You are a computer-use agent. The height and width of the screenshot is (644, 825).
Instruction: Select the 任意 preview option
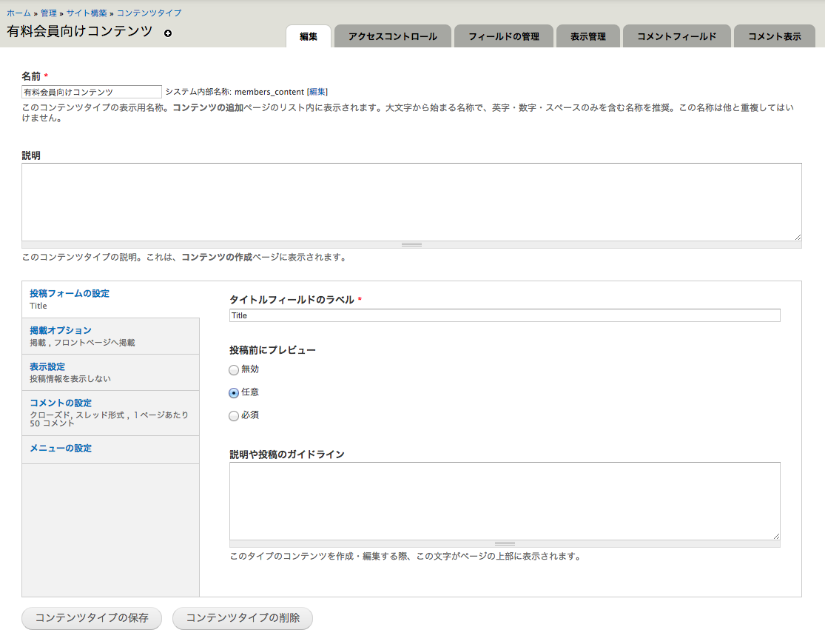[x=234, y=392]
